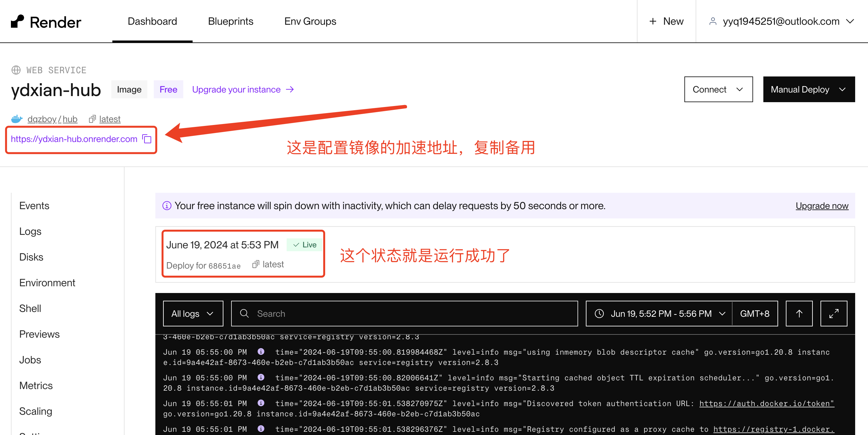Screen dimensions: 868x435
Task: Click the latest tag link under service name
Action: coord(110,119)
